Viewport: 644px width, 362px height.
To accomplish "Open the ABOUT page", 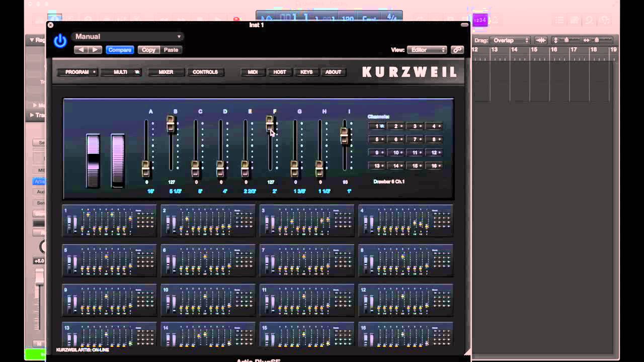I will coord(333,72).
